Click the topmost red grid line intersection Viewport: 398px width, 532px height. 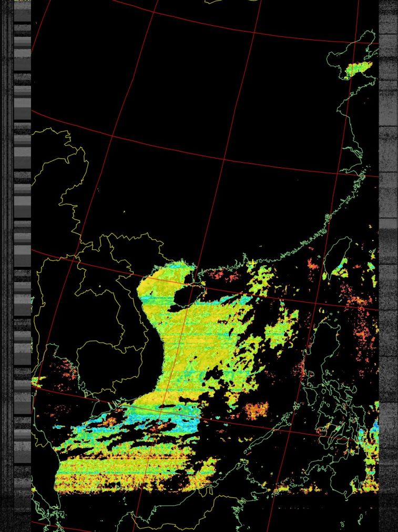(255, 33)
